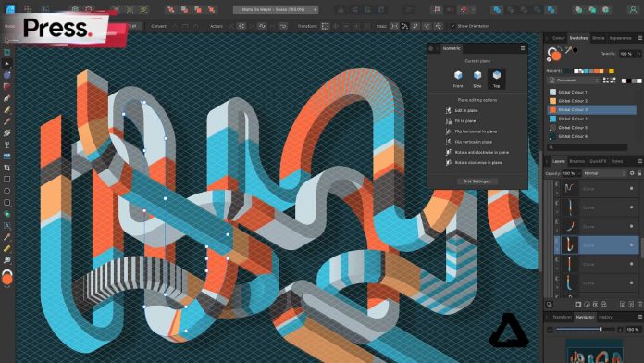This screenshot has width=644, height=363.
Task: Click the blue Add boolean operation icon
Action: tap(497, 9)
